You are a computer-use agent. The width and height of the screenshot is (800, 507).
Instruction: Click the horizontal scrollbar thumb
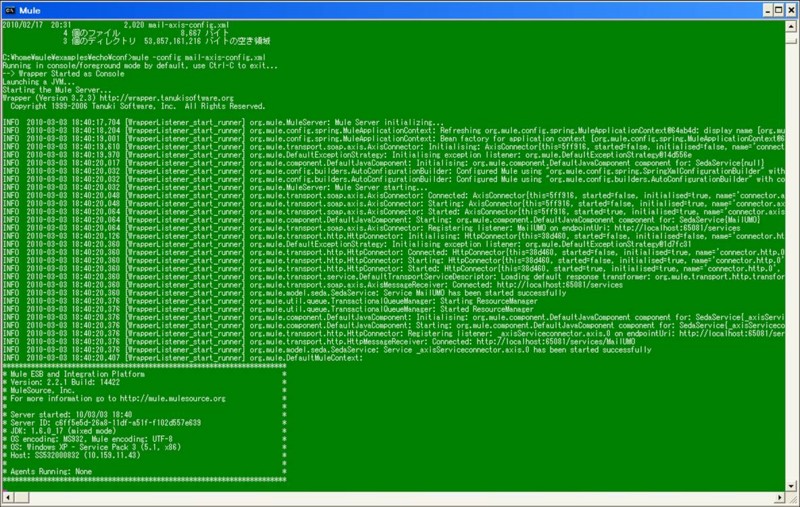tap(22, 497)
